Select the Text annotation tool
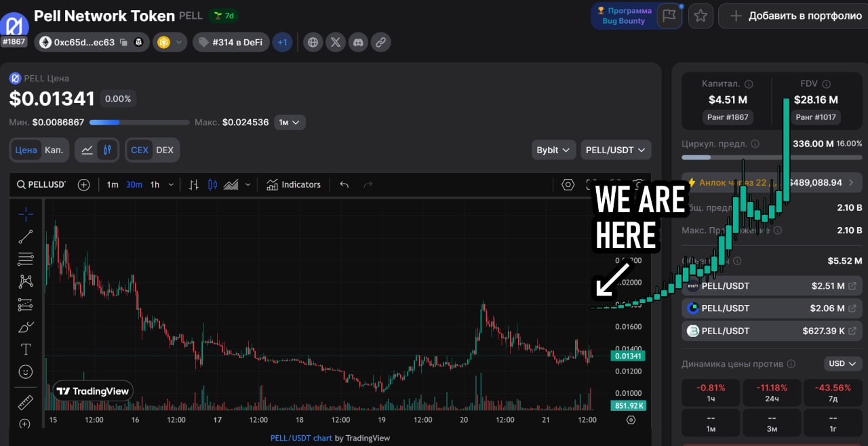This screenshot has width=868, height=446. [26, 350]
